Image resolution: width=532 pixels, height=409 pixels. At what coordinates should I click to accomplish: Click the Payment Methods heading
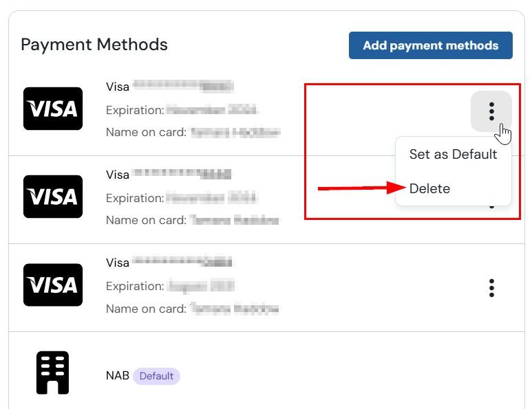pos(94,45)
